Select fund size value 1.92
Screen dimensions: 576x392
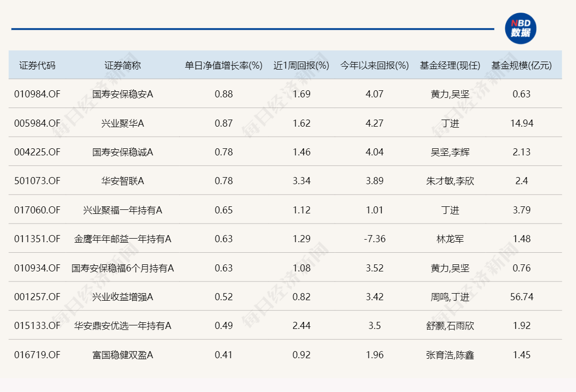click(x=521, y=325)
